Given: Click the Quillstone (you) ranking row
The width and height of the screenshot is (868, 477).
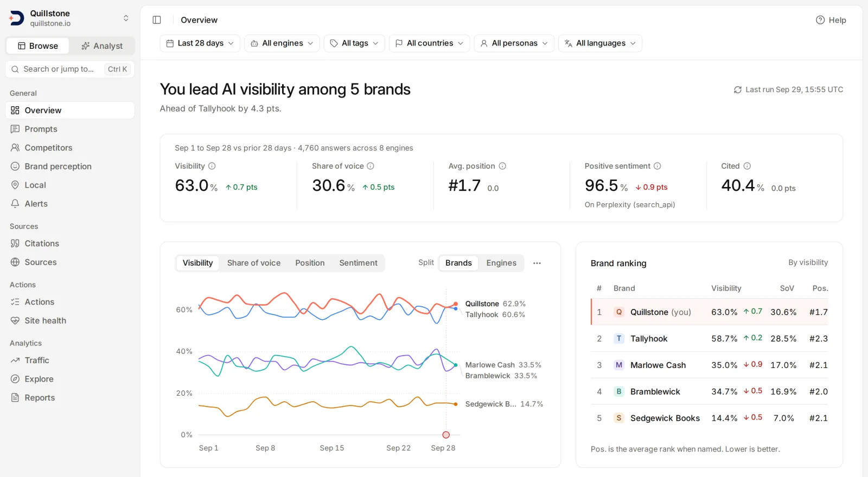Looking at the screenshot, I should coord(710,312).
